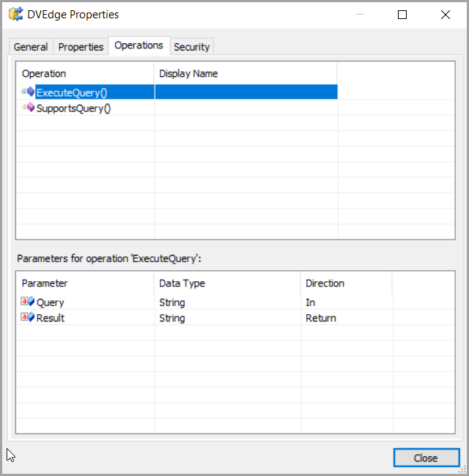Switch to the General tab
The width and height of the screenshot is (469, 476).
tap(31, 47)
